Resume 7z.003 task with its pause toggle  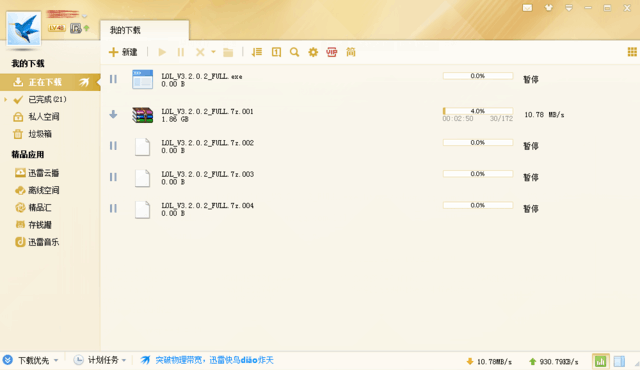click(113, 177)
